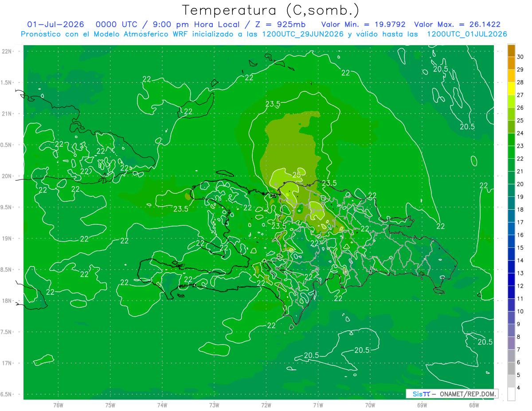Click the "25" contour label on the map
Image resolution: width=532 pixels, height=411 pixels.
pos(297,175)
